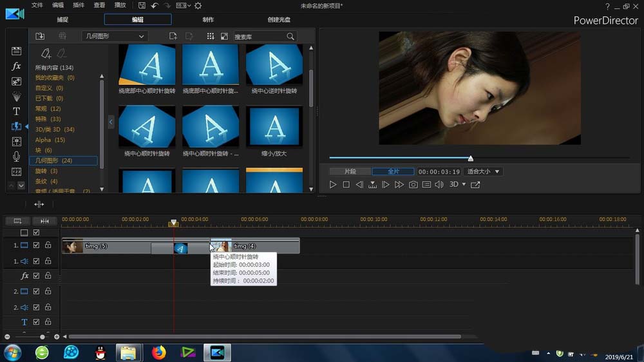Select the 特殊 (33) transition category
This screenshot has height=362, width=644.
point(48,119)
